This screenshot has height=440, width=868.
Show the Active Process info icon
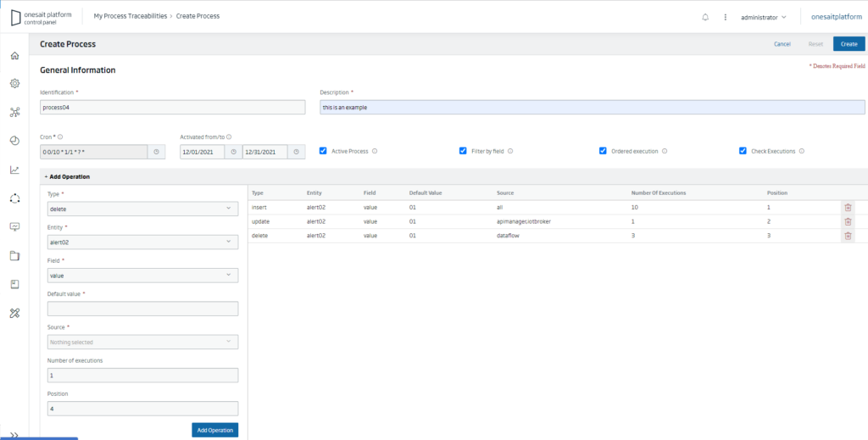coord(375,151)
